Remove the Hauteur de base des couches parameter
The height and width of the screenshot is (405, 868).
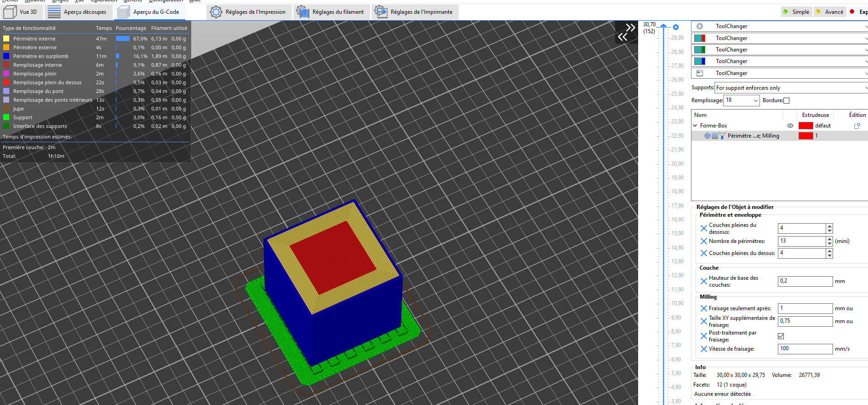(x=704, y=281)
